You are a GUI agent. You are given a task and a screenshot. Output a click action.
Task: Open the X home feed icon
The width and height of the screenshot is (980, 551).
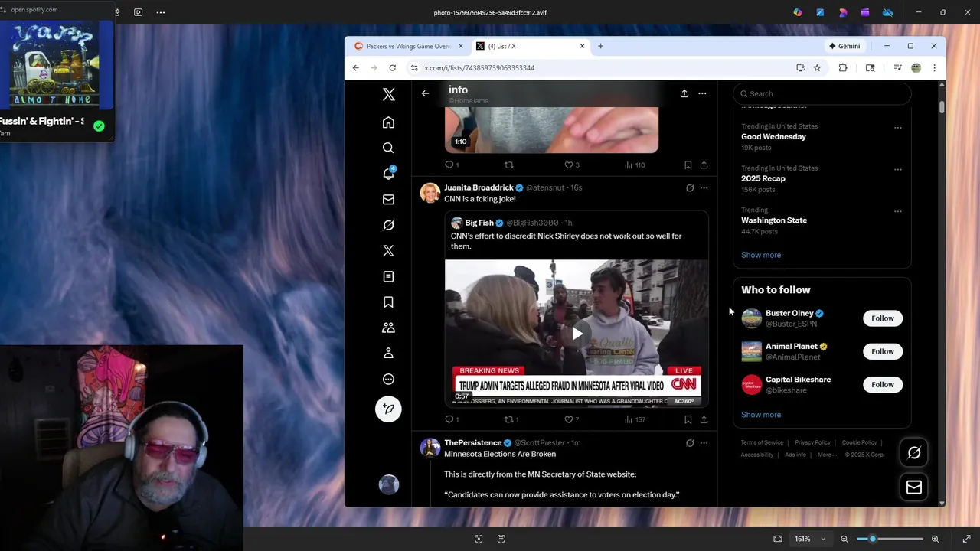pos(388,122)
